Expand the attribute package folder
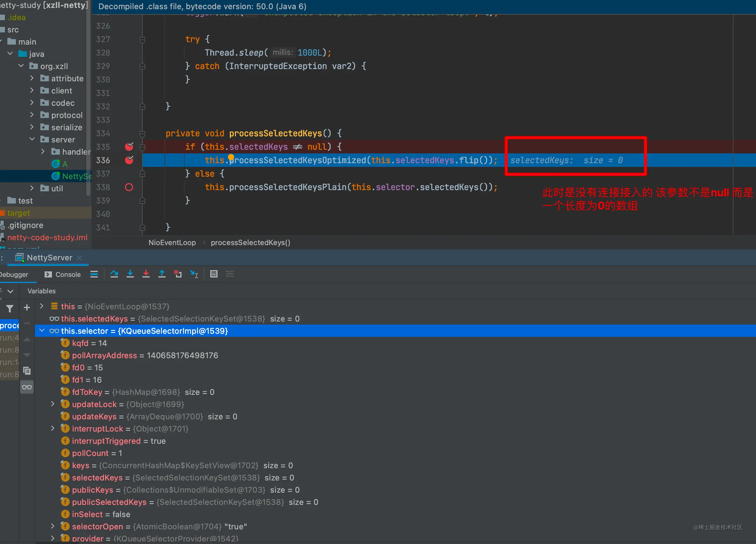The image size is (756, 544). coord(32,78)
